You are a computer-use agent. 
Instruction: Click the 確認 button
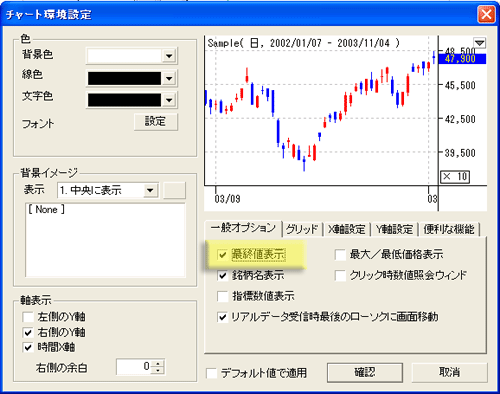365,372
